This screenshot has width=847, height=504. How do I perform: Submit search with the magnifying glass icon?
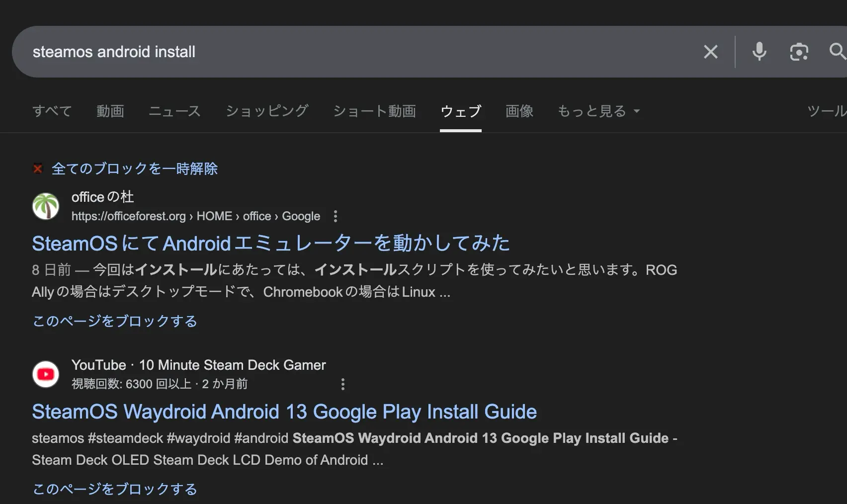[x=838, y=51]
